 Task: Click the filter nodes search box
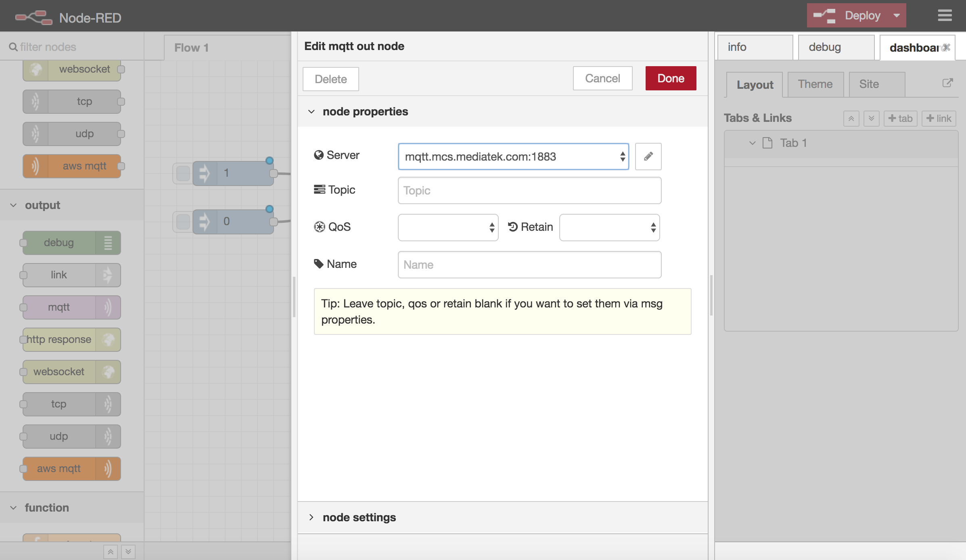coord(72,47)
